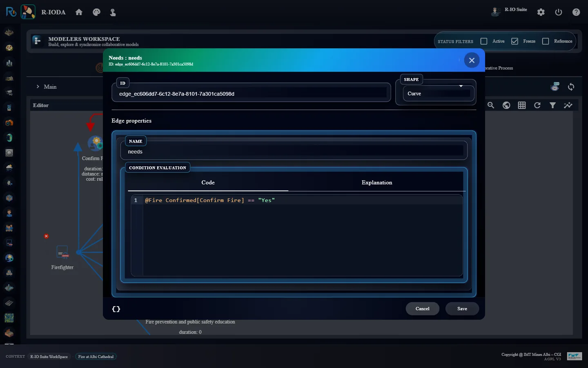Open the color palette theme icon
This screenshot has width=588, height=368.
[x=96, y=12]
